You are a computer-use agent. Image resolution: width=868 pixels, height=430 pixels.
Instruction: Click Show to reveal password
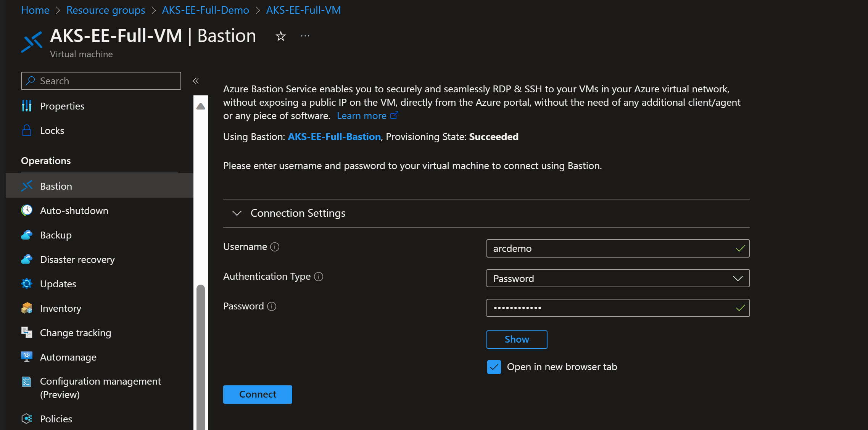point(517,339)
